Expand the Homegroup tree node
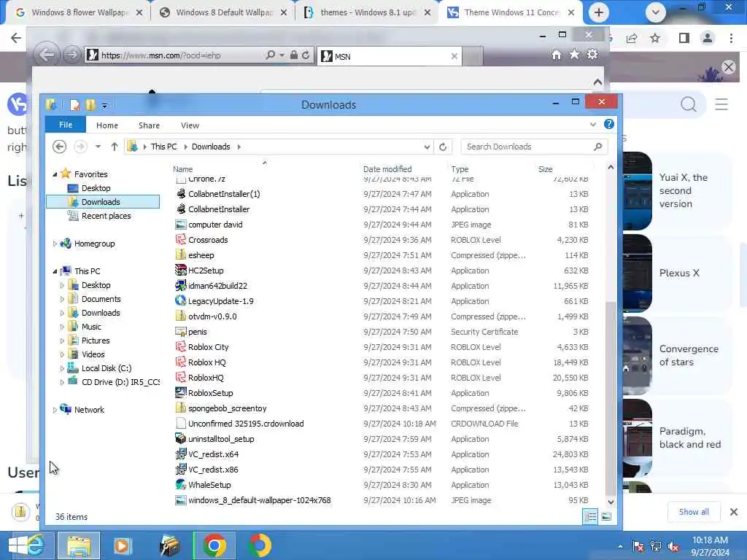Viewport: 747px width, 560px height. 55,244
